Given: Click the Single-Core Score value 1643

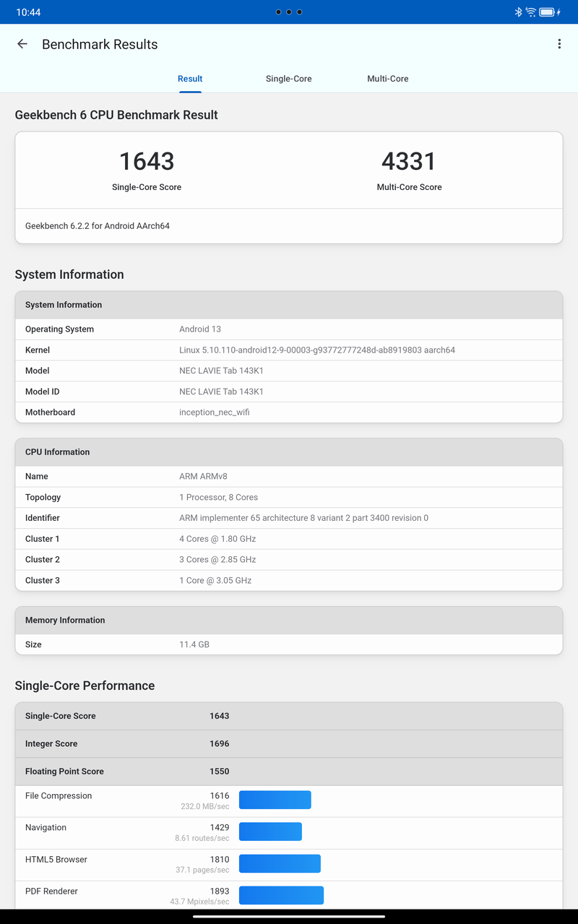Looking at the screenshot, I should click(x=147, y=162).
